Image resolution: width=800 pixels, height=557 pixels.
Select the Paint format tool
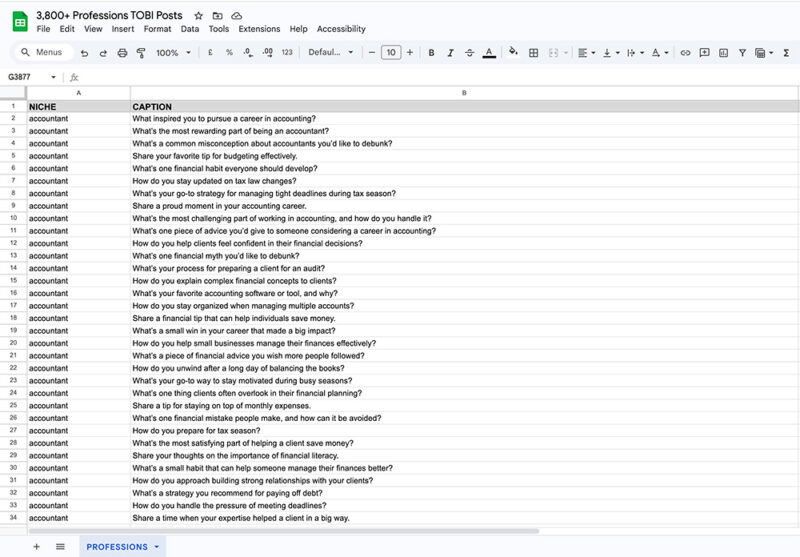pyautogui.click(x=140, y=53)
